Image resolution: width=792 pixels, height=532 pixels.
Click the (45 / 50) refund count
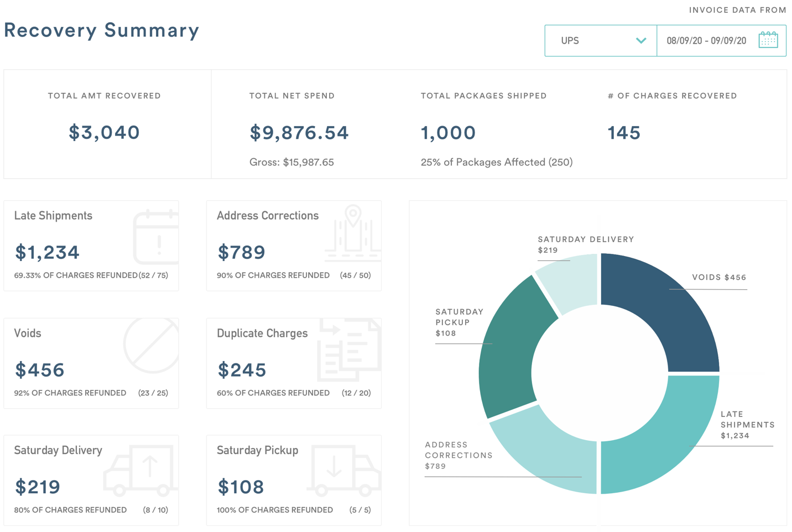[356, 275]
